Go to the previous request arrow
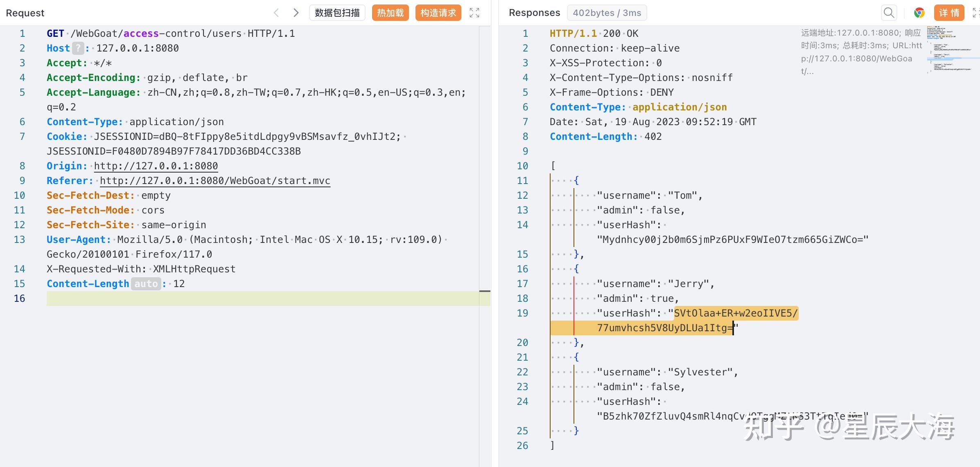The width and height of the screenshot is (980, 467). pyautogui.click(x=276, y=13)
